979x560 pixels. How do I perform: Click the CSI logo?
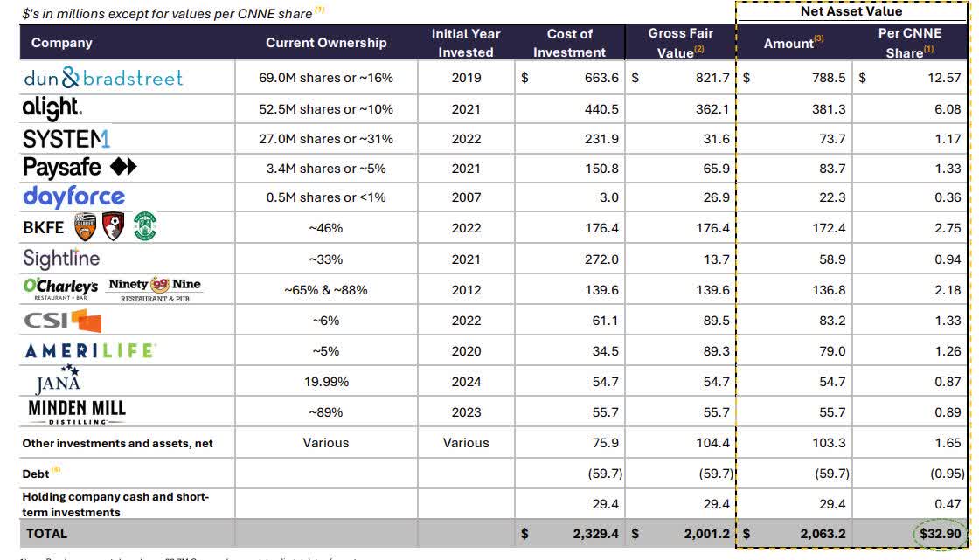62,321
